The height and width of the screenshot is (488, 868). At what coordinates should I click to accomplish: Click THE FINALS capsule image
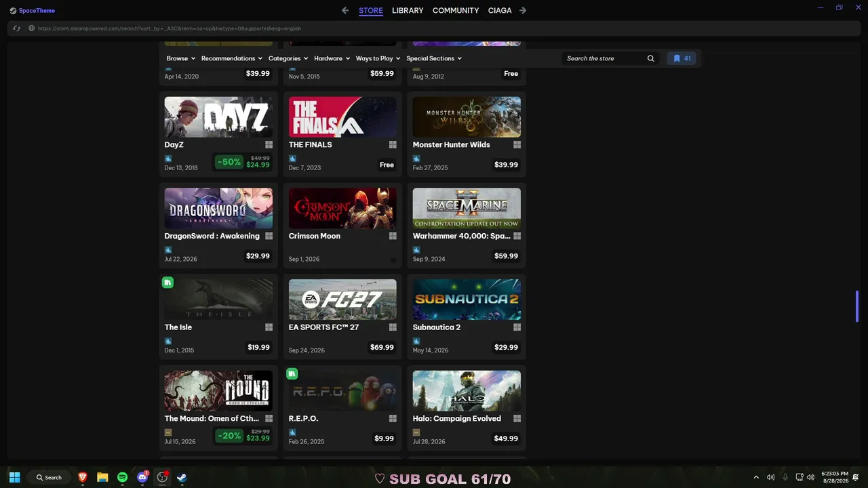342,117
